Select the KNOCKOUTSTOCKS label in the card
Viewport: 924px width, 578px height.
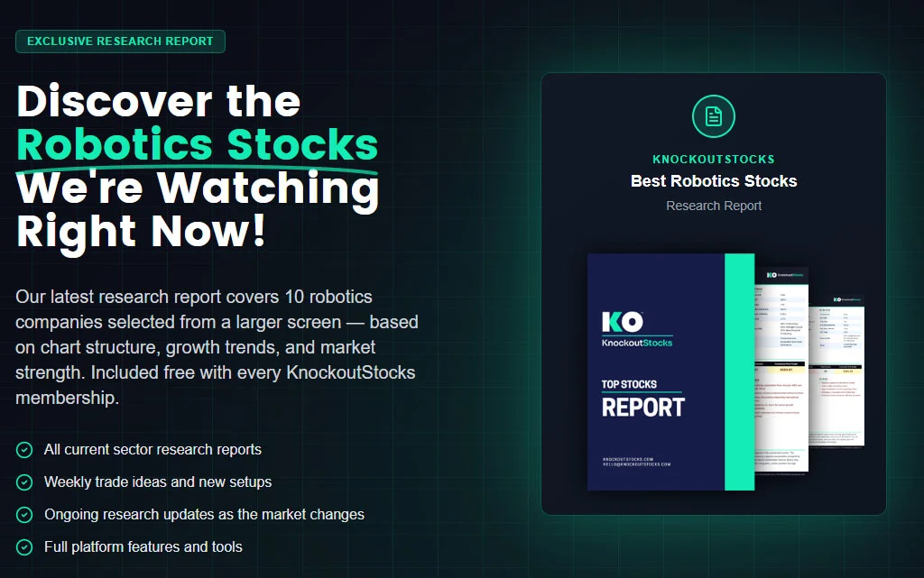click(713, 160)
